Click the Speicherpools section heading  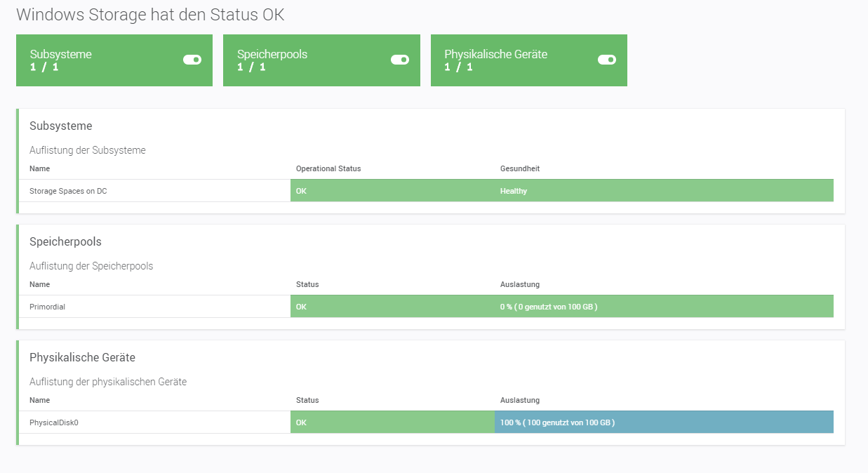pyautogui.click(x=65, y=242)
